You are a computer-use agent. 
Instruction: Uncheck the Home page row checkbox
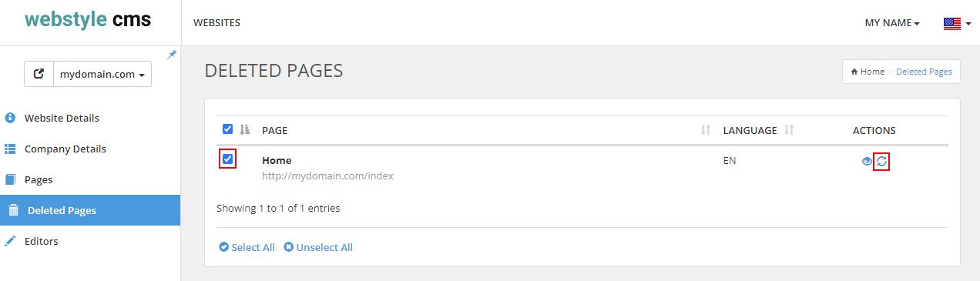[227, 159]
